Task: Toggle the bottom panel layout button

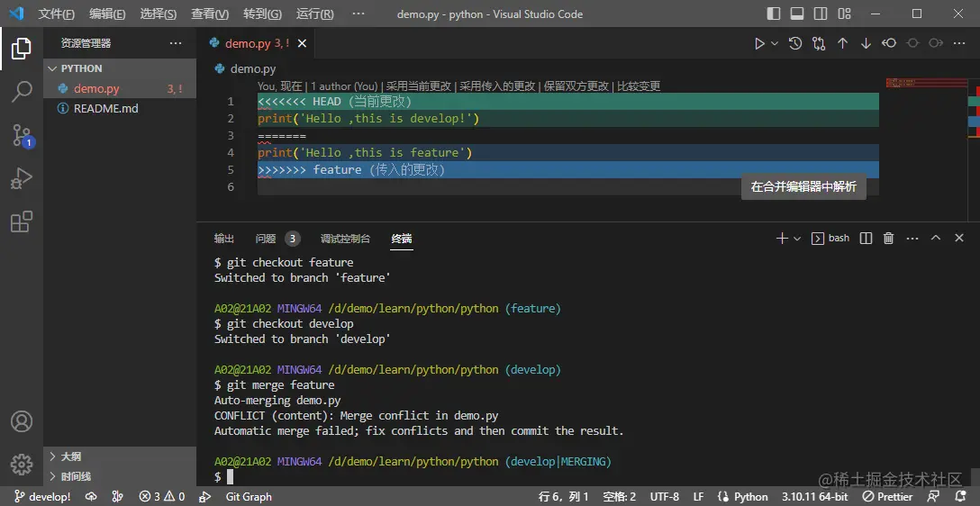Action: point(796,14)
